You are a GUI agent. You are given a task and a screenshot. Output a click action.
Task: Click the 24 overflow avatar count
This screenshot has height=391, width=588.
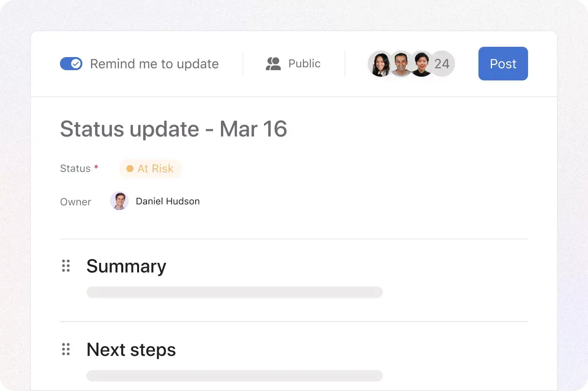coord(442,64)
